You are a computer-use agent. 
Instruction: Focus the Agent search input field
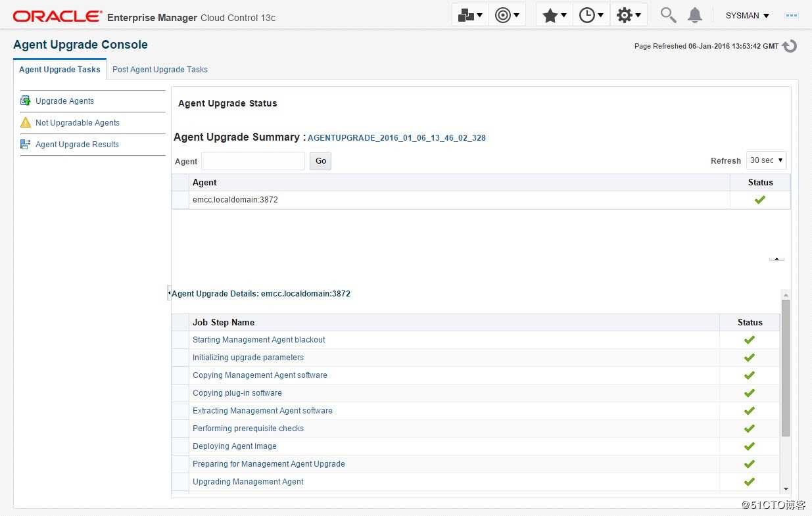253,161
